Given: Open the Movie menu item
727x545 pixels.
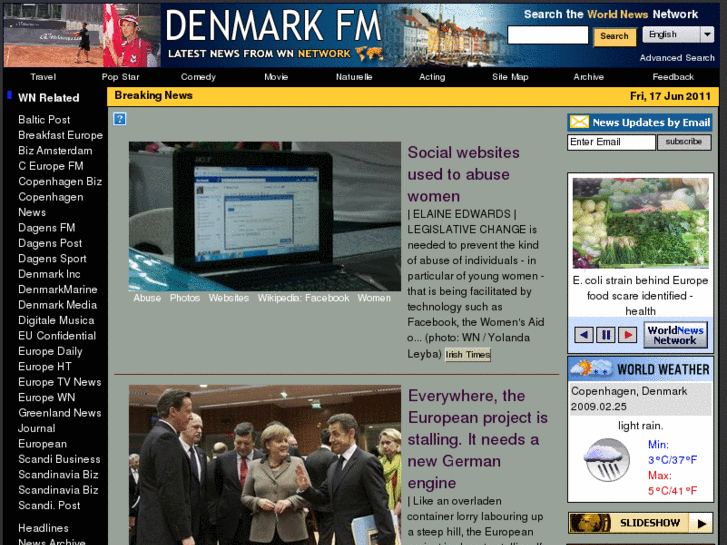Looking at the screenshot, I should 276,77.
